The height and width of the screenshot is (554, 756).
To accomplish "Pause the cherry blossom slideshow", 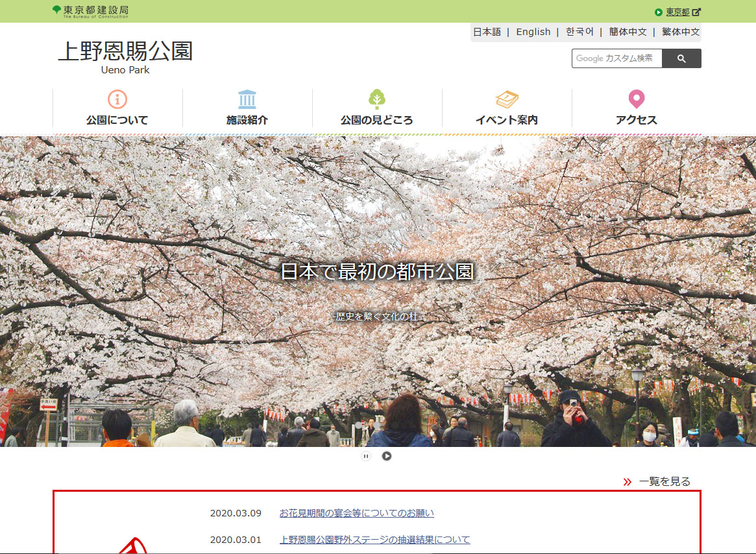I will point(366,456).
